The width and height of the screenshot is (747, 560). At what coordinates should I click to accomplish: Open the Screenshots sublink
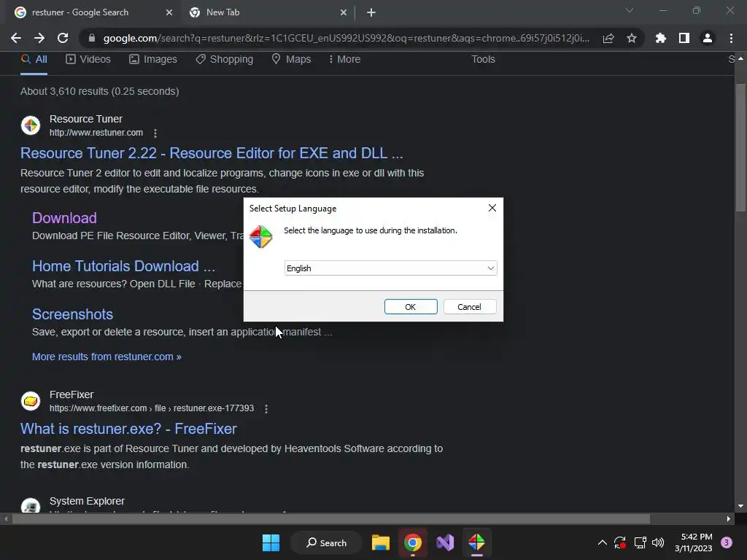point(72,314)
